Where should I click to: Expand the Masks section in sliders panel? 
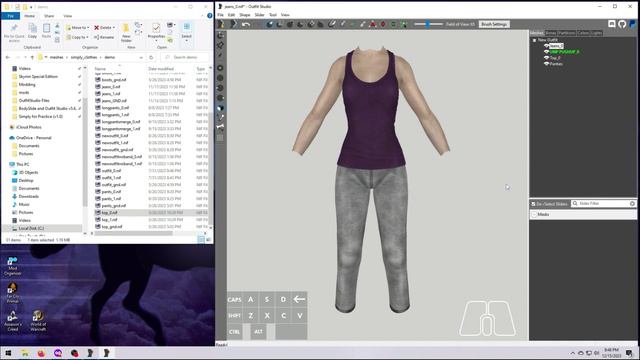pyautogui.click(x=535, y=214)
